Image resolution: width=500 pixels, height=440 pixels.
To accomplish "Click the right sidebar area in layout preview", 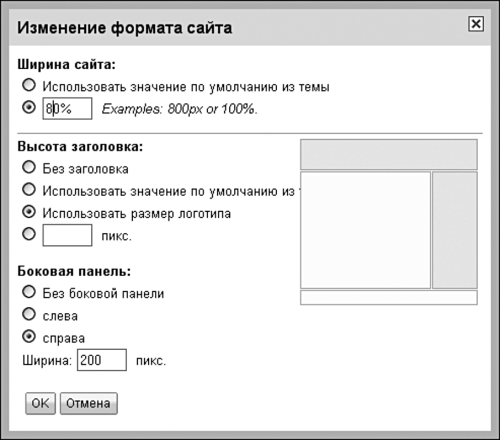I will click(x=455, y=230).
